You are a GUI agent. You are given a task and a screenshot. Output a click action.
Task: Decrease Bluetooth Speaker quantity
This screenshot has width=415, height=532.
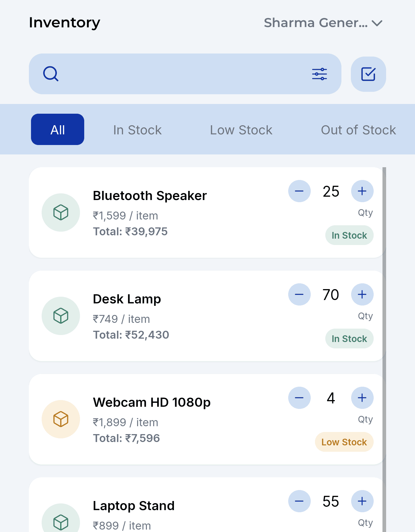coord(299,191)
